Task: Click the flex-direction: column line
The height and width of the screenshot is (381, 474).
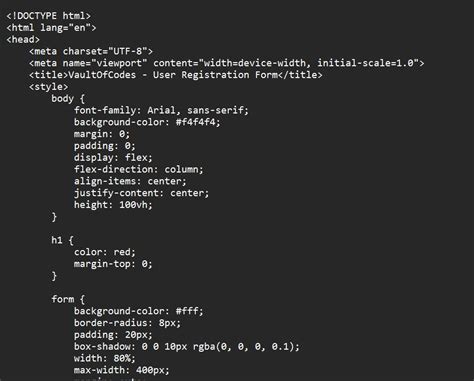Action: 138,169
